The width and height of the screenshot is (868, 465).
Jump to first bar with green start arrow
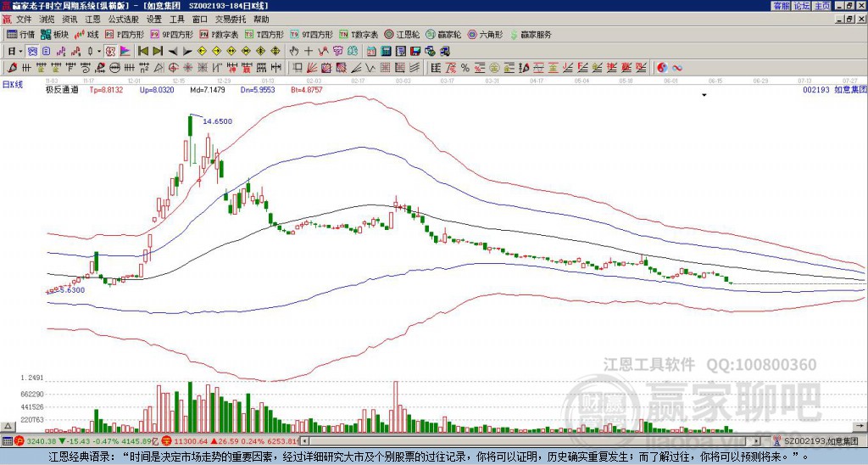(142, 52)
